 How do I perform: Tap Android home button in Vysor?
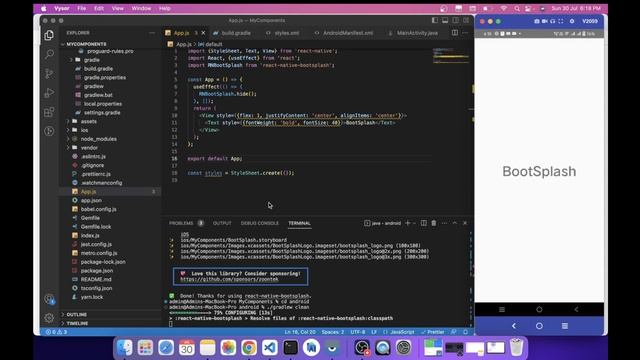point(539,309)
